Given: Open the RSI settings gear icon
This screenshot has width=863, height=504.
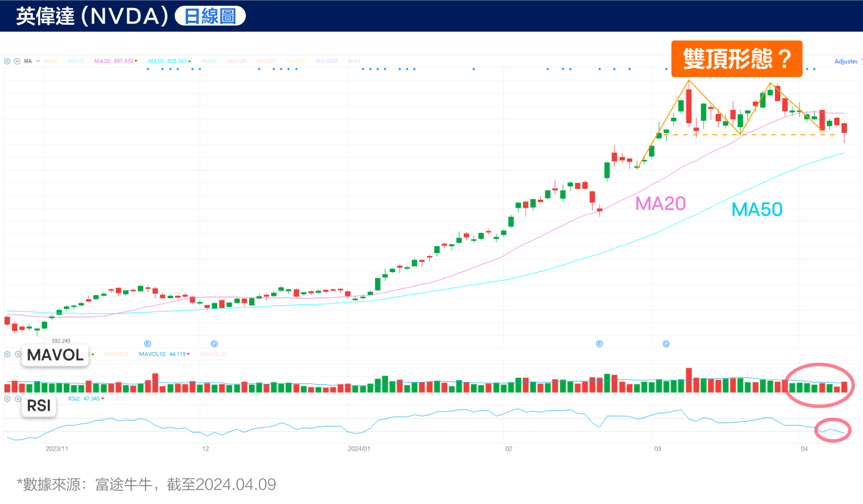Looking at the screenshot, I should pos(7,399).
